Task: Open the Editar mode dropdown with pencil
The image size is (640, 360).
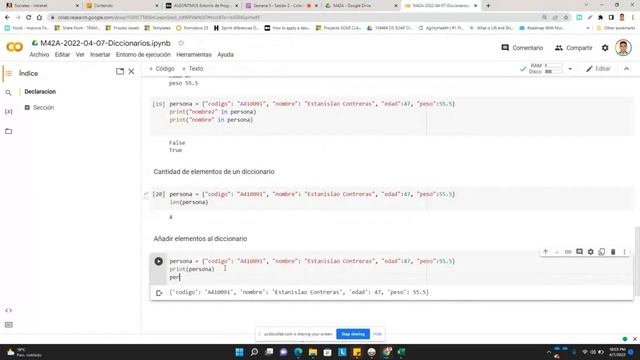Action: [598, 69]
